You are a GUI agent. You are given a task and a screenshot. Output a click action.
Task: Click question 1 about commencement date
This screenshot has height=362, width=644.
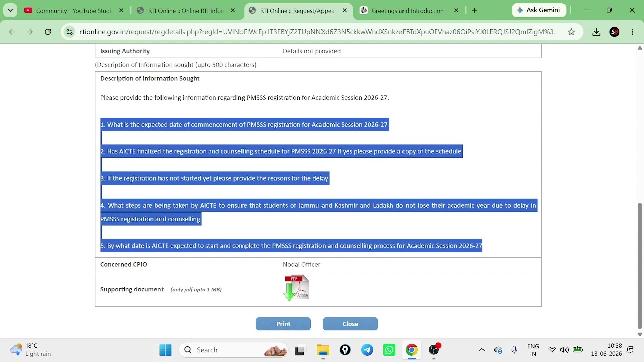pyautogui.click(x=244, y=124)
